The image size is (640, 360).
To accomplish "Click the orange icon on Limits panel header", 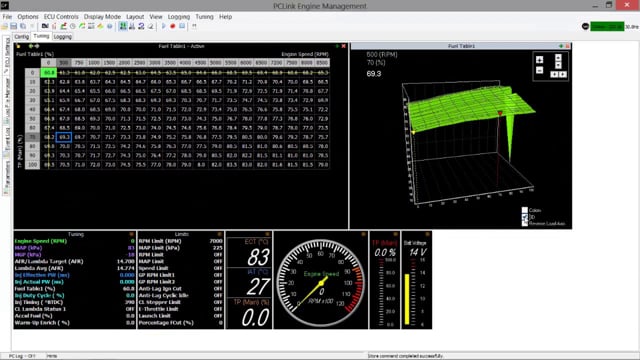I will pos(220,234).
